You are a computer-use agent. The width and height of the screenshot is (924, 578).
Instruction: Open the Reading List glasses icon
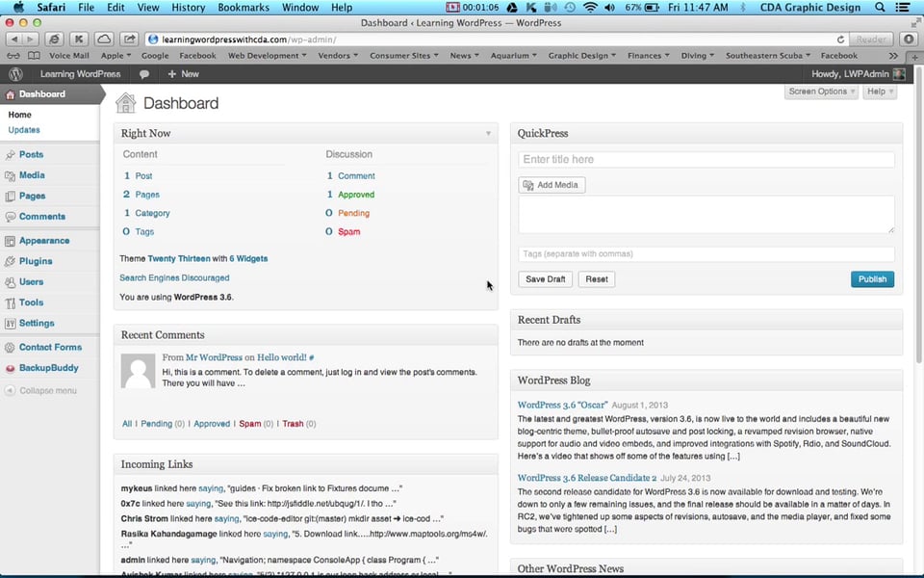click(x=13, y=56)
